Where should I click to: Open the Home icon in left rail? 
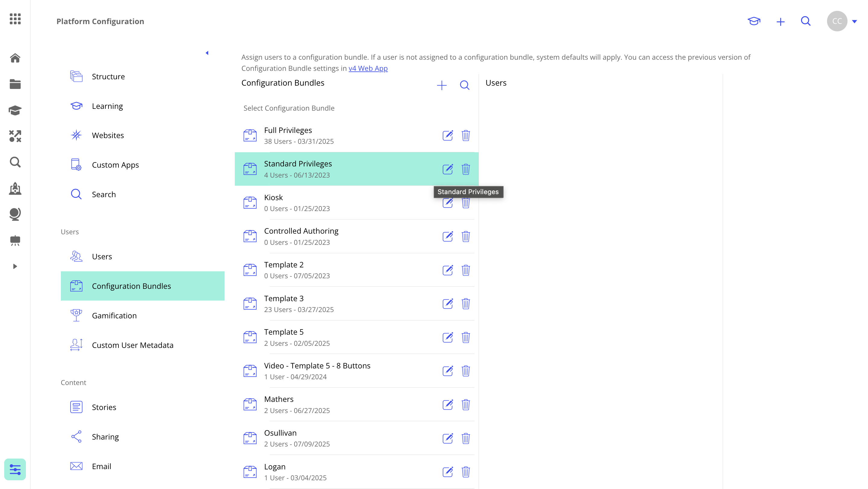click(15, 58)
